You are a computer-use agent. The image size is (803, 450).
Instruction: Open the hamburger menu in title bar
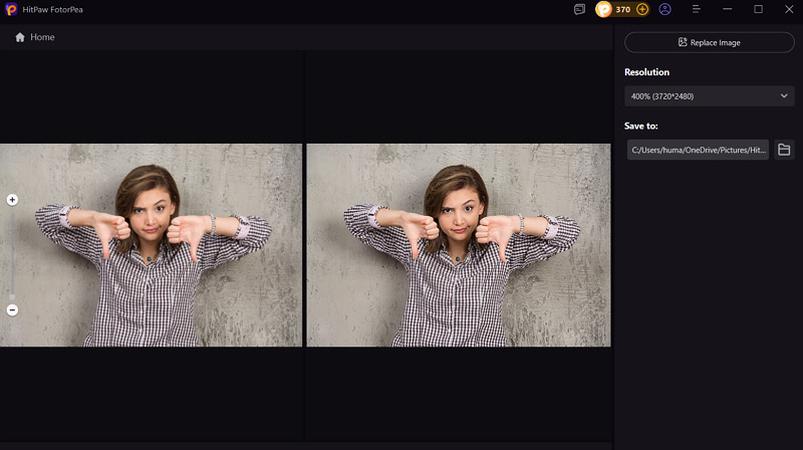(696, 9)
